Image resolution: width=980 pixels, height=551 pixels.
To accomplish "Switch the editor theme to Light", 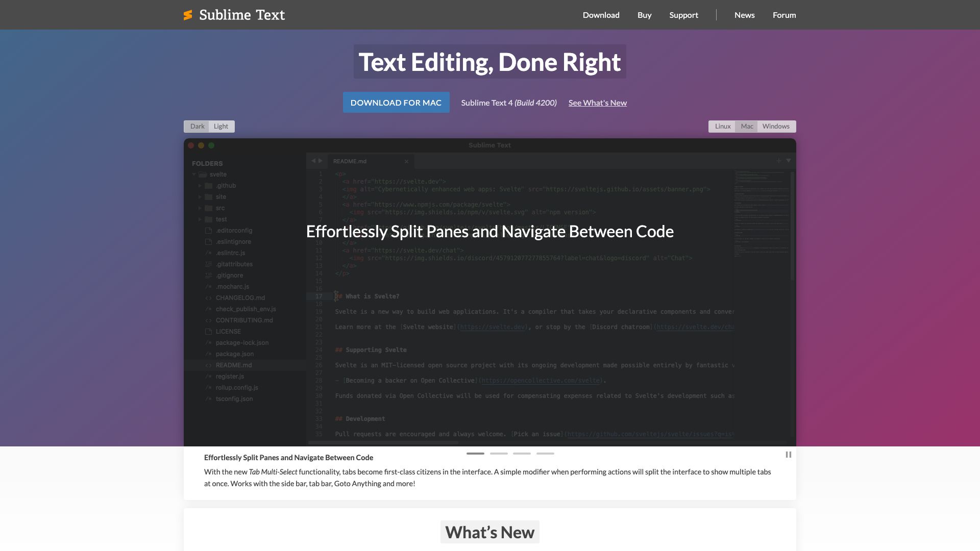I will [x=220, y=126].
